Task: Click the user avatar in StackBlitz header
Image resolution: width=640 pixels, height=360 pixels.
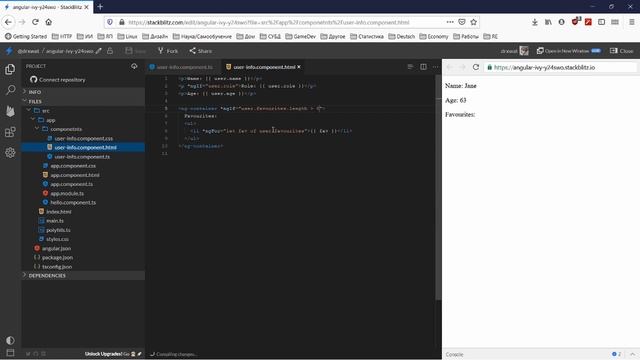Action: pyautogui.click(x=524, y=51)
